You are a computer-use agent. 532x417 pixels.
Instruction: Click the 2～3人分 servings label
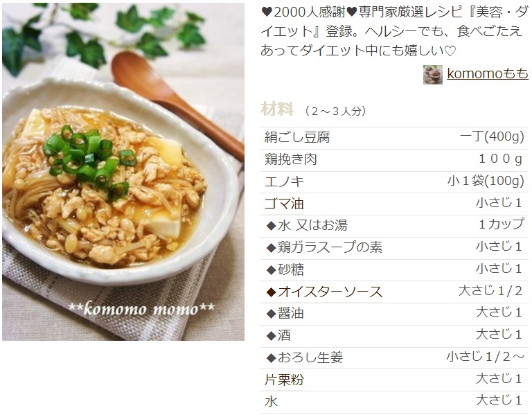335,111
